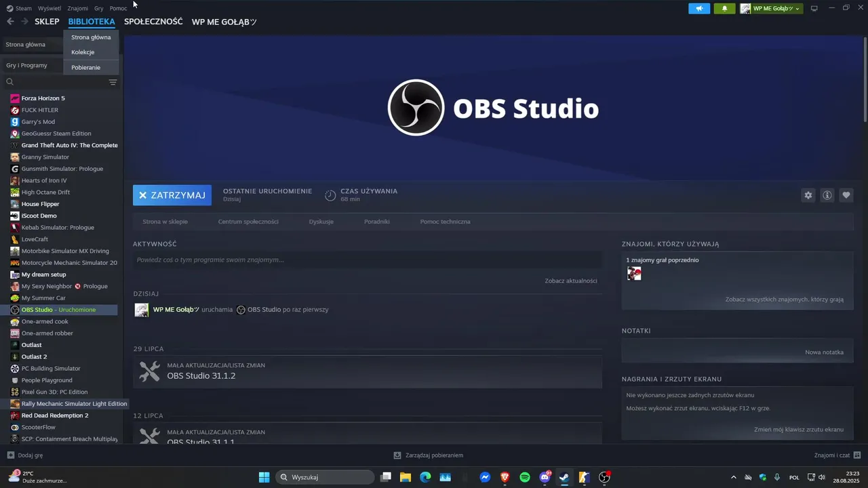Click the Add game plus icon

10,455
